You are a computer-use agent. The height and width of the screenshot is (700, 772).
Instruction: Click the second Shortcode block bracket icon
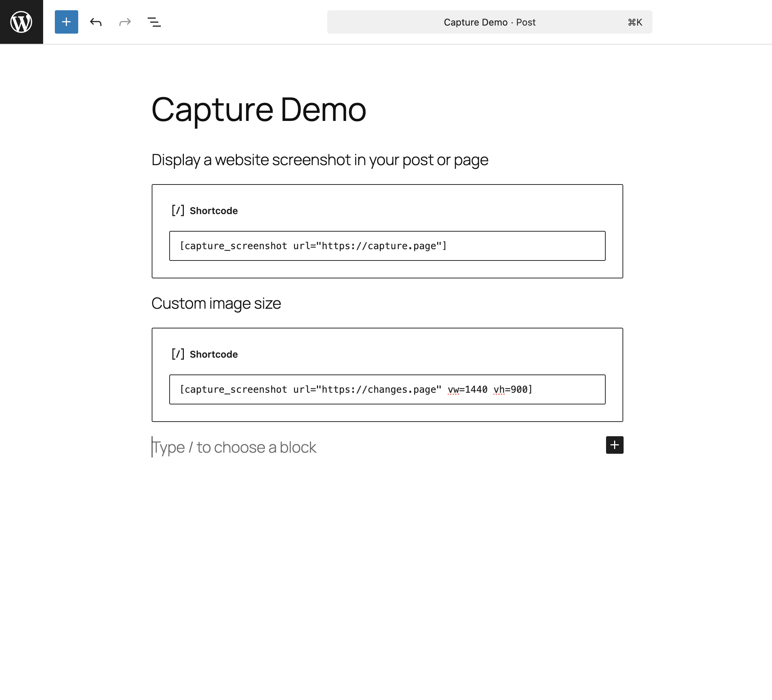click(x=178, y=354)
